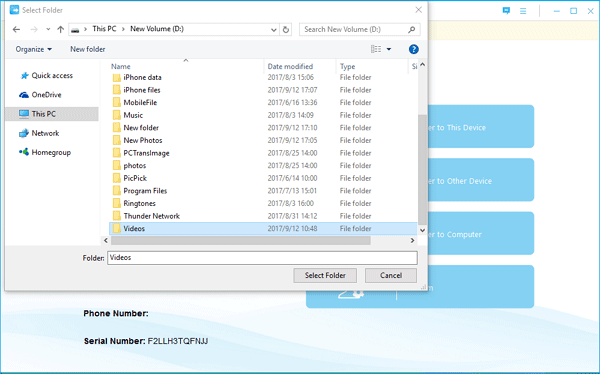600x374 pixels.
Task: Click the Folder name input field
Action: (x=262, y=258)
